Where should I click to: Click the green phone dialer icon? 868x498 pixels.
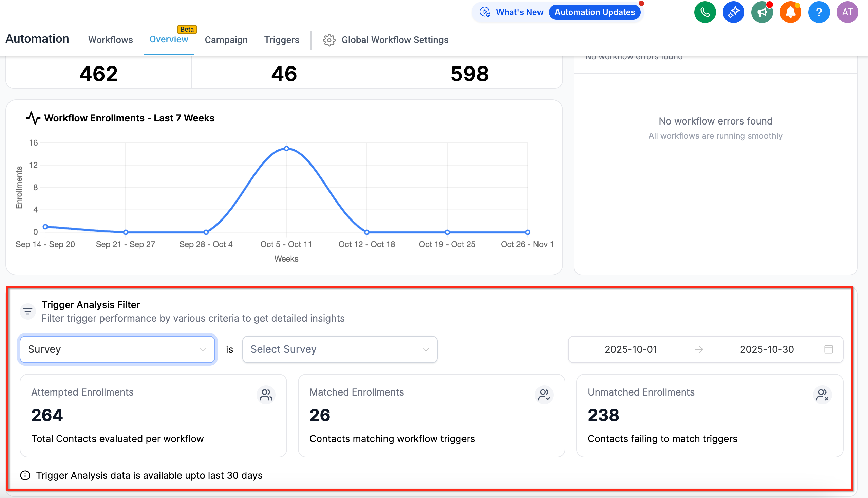click(705, 12)
